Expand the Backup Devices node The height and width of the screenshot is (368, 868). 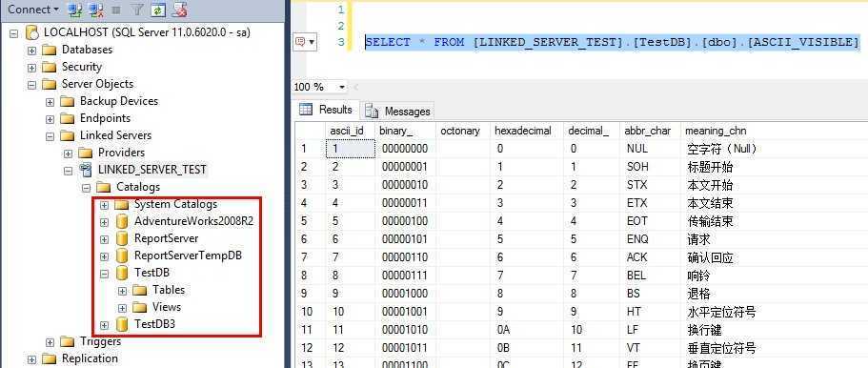click(x=50, y=102)
